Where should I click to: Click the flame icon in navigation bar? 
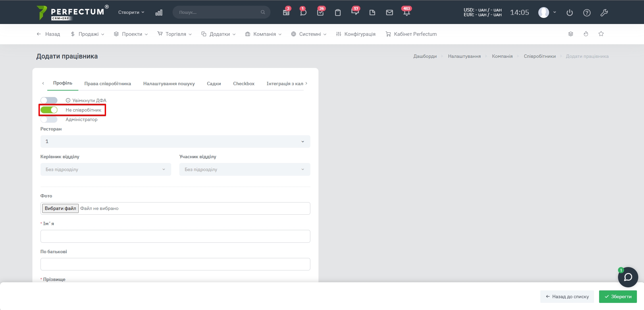pyautogui.click(x=586, y=34)
